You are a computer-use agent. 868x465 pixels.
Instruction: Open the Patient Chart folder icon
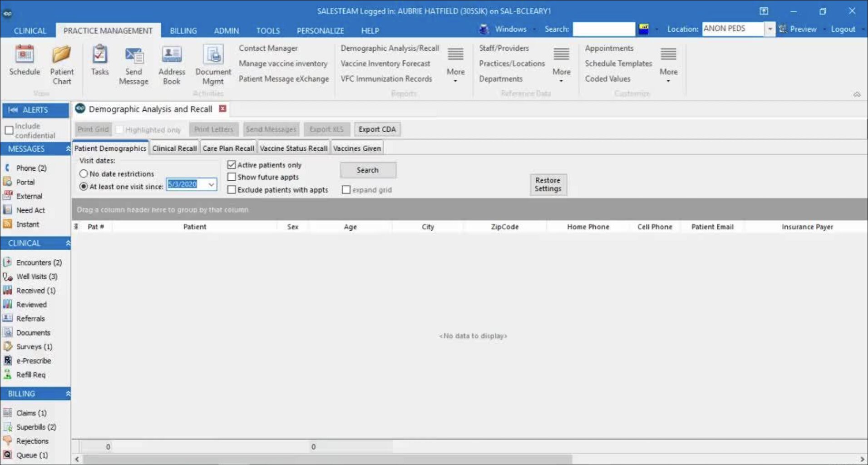[x=61, y=55]
